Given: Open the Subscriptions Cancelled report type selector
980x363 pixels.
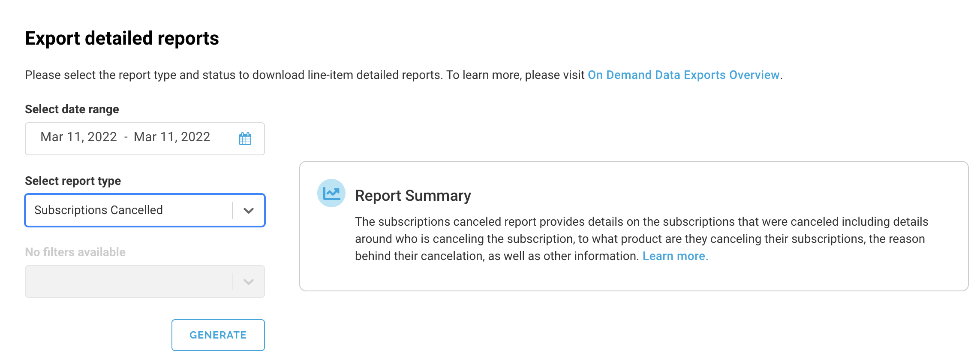Looking at the screenshot, I should point(145,210).
